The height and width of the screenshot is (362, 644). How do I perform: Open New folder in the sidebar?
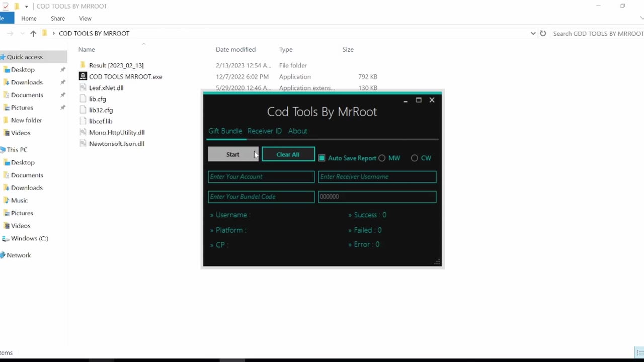click(27, 120)
